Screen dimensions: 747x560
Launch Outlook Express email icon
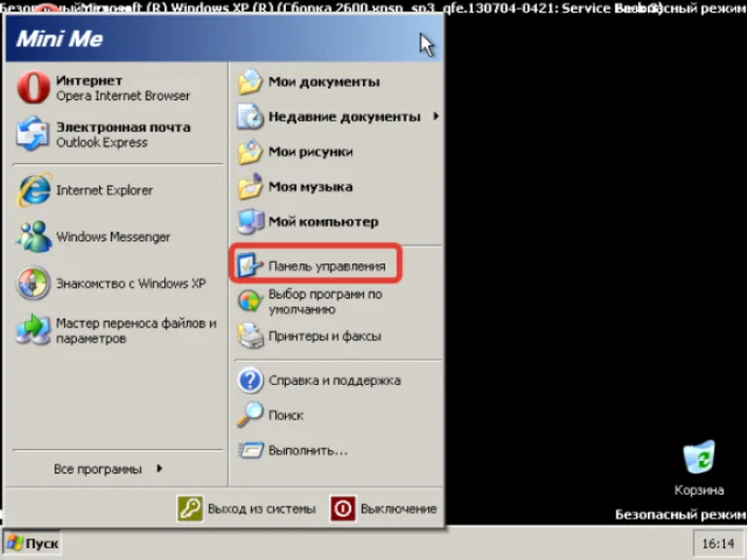32,134
